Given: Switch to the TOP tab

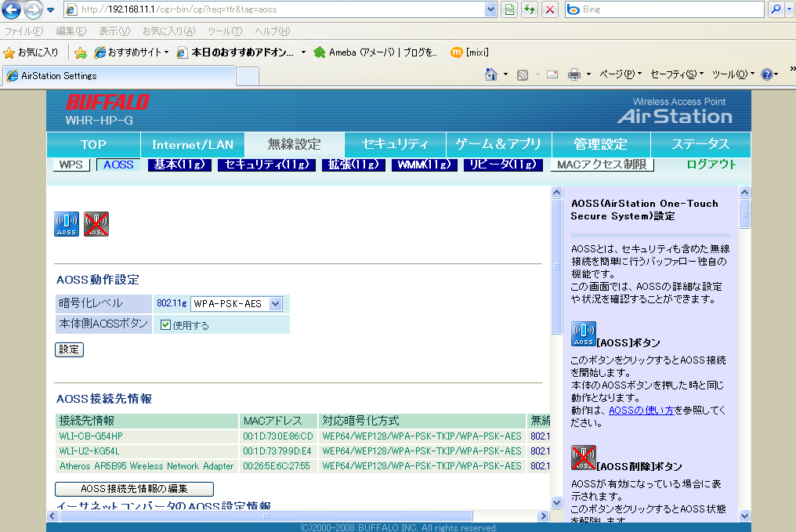Looking at the screenshot, I should tap(93, 145).
